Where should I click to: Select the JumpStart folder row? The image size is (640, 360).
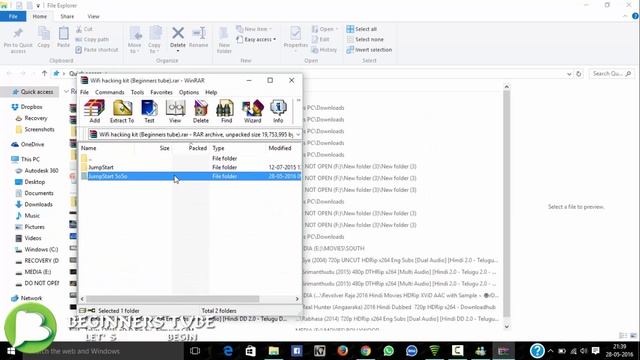click(x=190, y=167)
